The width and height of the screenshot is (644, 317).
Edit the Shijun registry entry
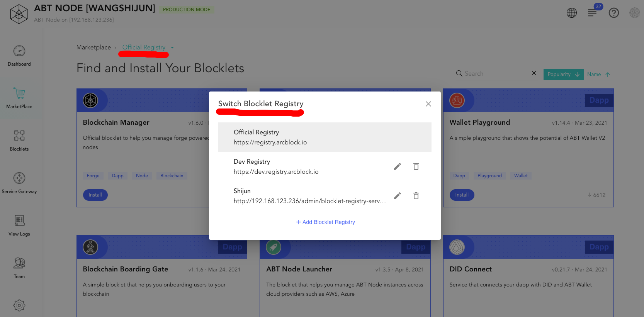[x=397, y=196]
